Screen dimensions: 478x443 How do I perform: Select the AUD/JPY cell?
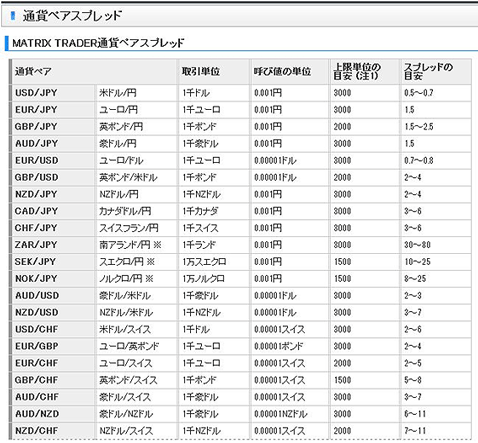click(53, 144)
